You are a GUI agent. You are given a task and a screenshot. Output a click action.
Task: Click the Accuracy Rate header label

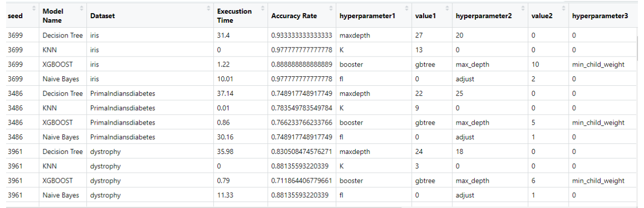coord(294,16)
